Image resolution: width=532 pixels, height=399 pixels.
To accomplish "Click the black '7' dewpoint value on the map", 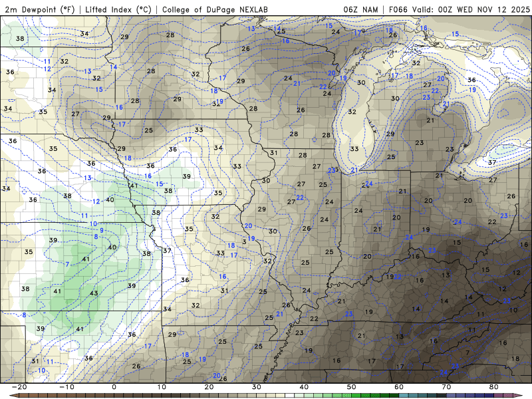I will coord(467,353).
